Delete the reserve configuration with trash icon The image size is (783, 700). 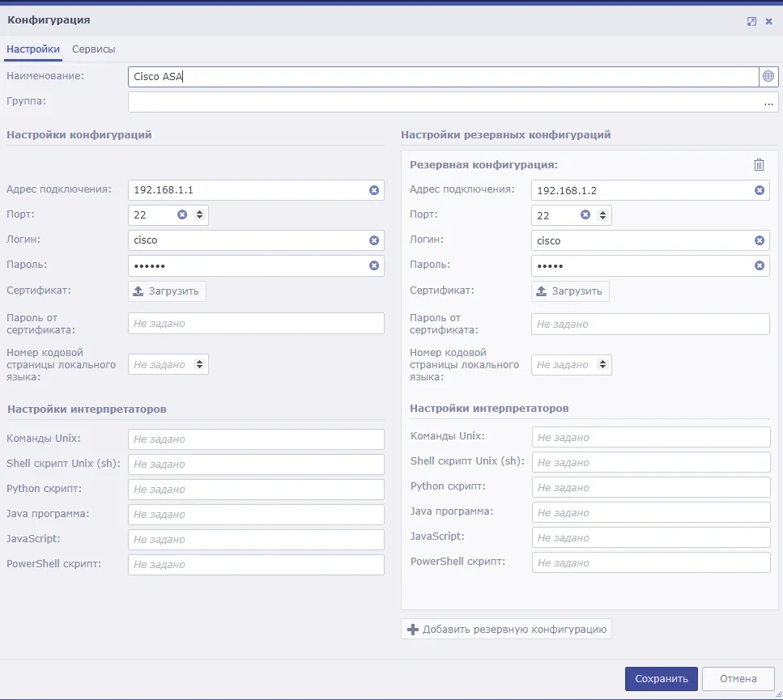pyautogui.click(x=759, y=165)
